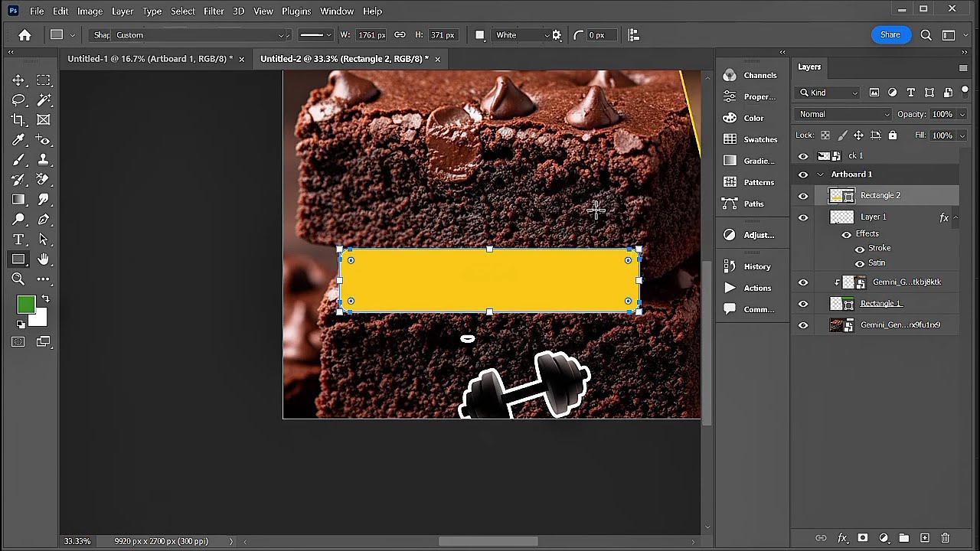Select the Horizontal Type tool
Viewport: 980px width, 551px height.
(18, 240)
